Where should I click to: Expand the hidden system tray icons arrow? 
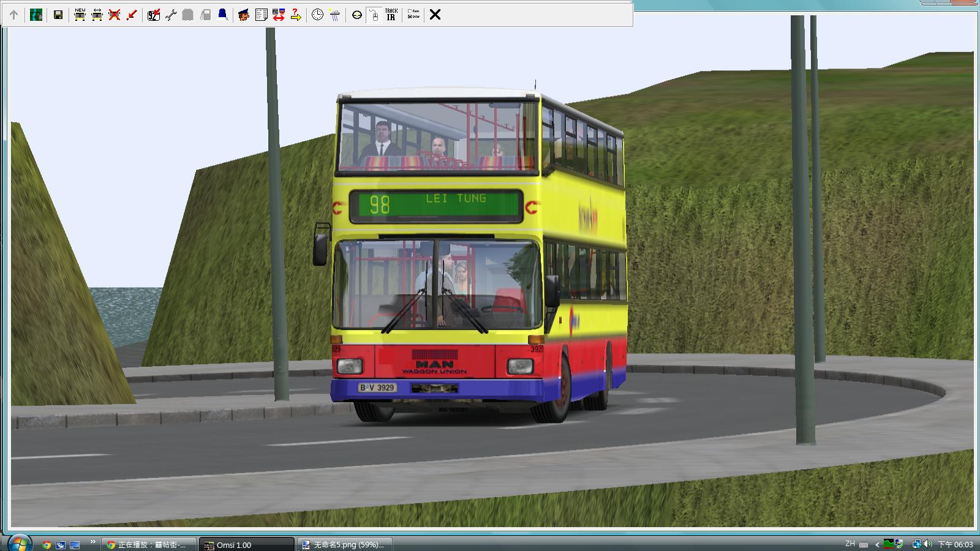pos(877,544)
